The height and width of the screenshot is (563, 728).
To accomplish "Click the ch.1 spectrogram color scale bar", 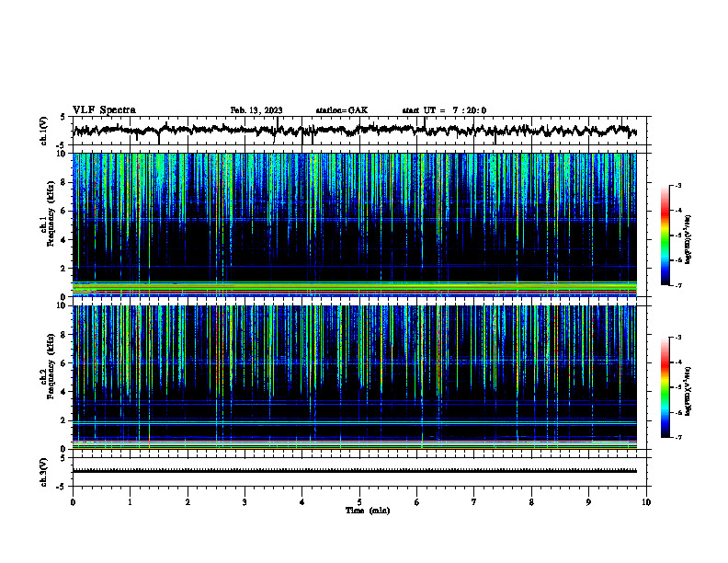I will (665, 236).
